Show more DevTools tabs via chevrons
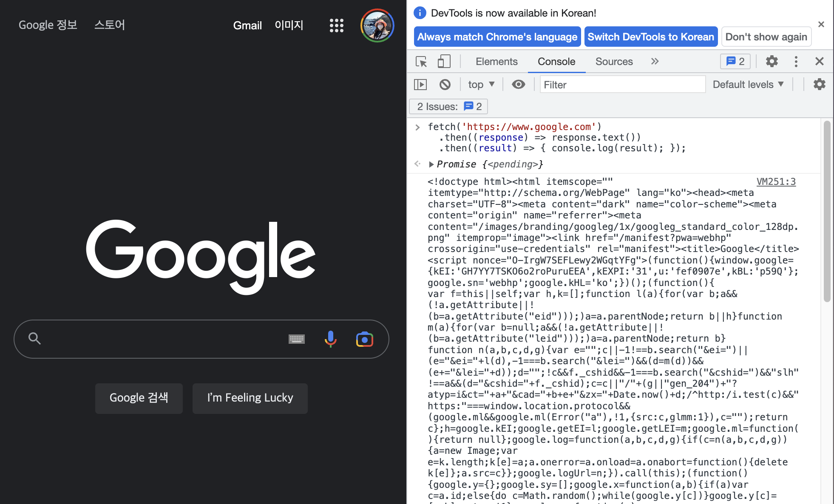This screenshot has width=834, height=504. pyautogui.click(x=655, y=62)
